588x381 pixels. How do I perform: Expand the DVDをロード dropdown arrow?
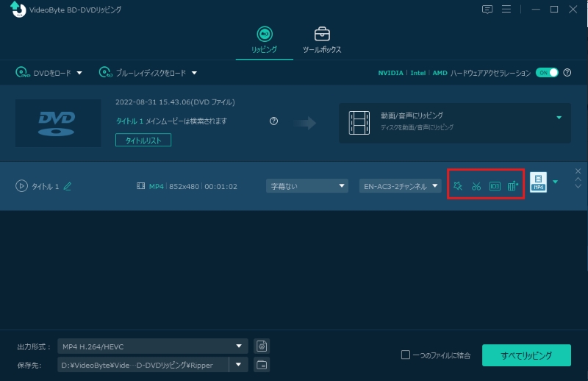[79, 73]
